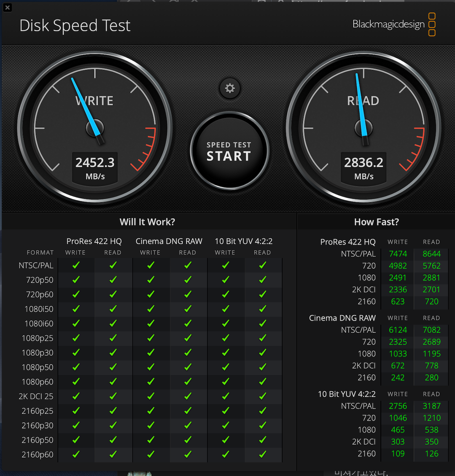Viewport: 455px width, 476px height.
Task: Click 10 Bit YUV NTSC/PAL read value 3187
Action: [432, 406]
